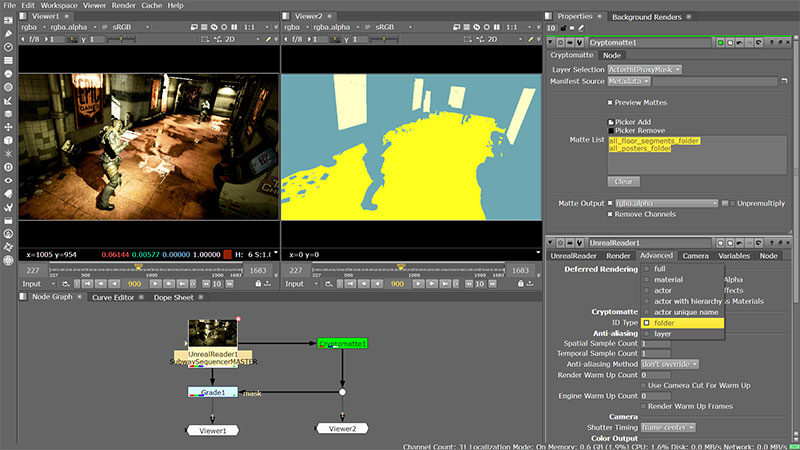Lock the Properties panel with lock icon

pyautogui.click(x=563, y=28)
